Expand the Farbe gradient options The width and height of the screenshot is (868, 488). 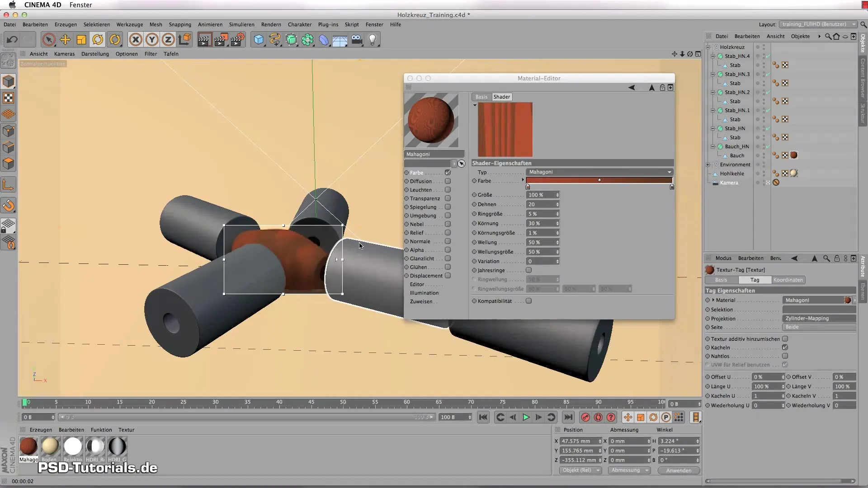coord(523,180)
